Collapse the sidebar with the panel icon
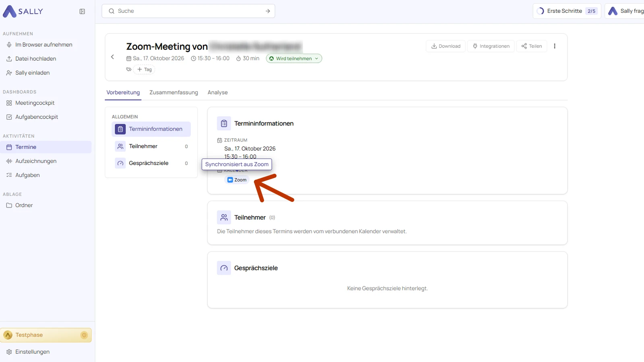Screen dimensions: 644x362 pos(82,12)
